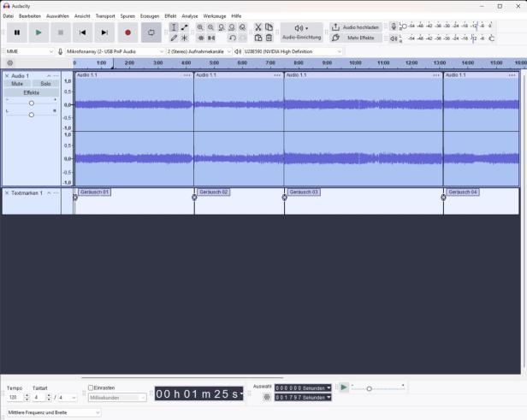527x420 pixels.
Task: Close the Textmarken 1 track
Action: (7, 192)
